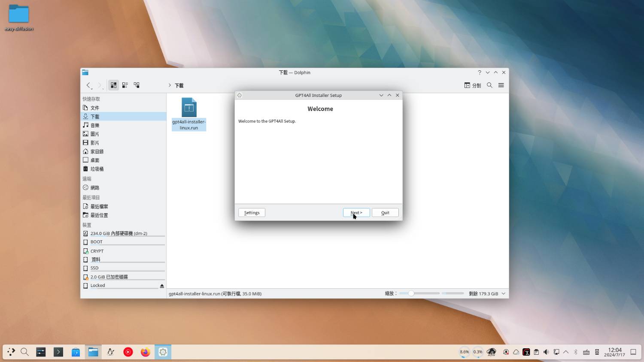
Task: Expand the 剩餘 179.3 GiB free space dropdown
Action: pos(504,294)
